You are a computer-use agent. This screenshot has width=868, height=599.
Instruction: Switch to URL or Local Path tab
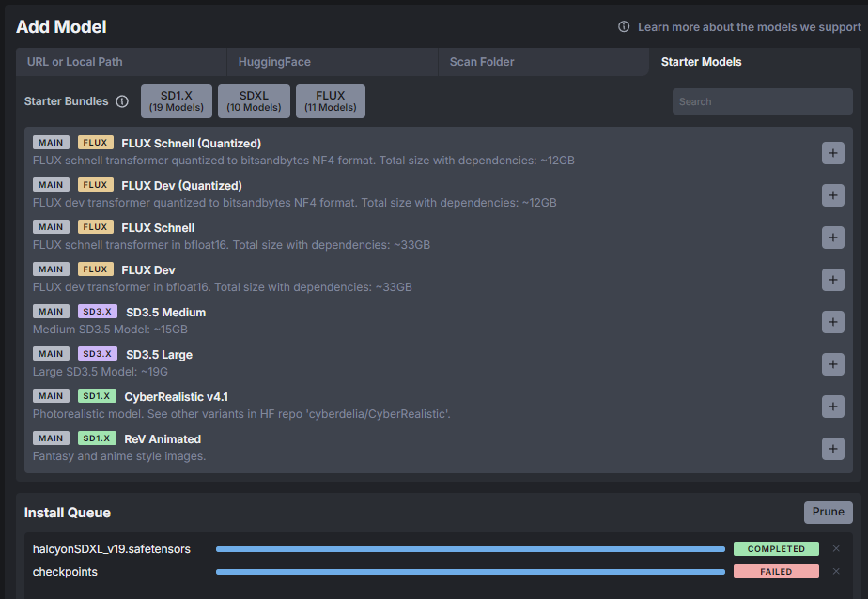[x=121, y=62]
